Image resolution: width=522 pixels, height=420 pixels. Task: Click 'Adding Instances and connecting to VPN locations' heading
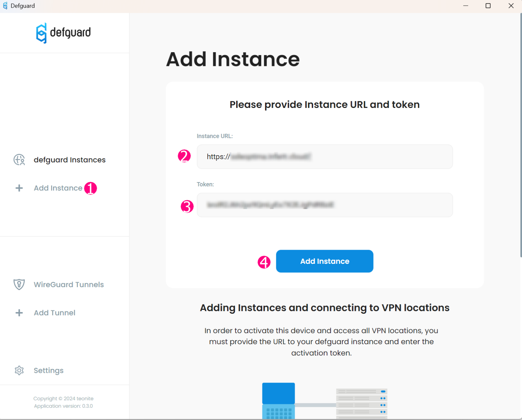pos(325,308)
